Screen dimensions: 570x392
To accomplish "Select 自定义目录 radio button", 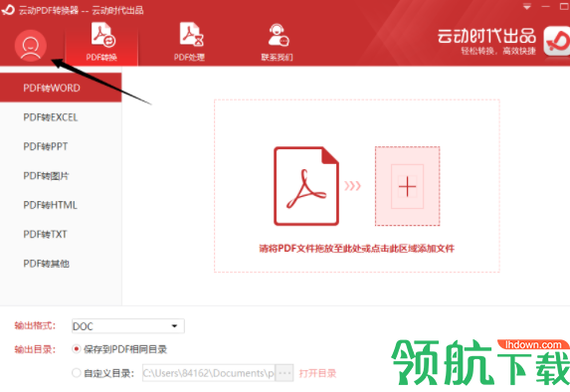I will pyautogui.click(x=76, y=373).
